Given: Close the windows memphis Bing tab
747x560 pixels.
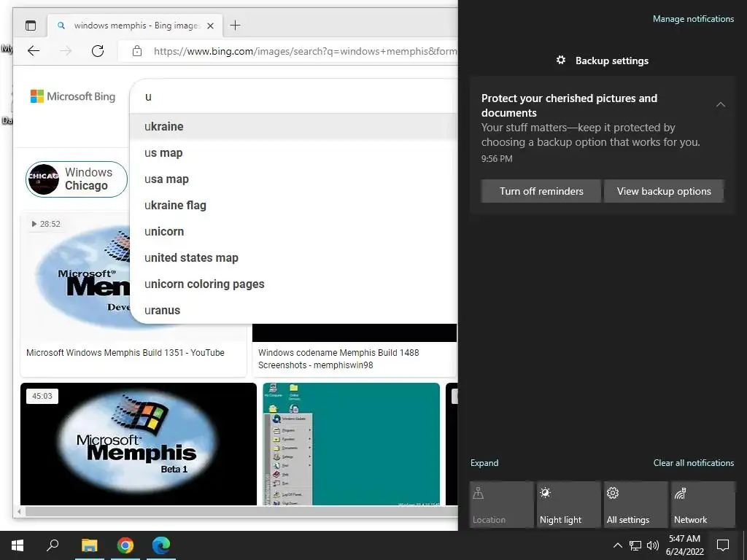Looking at the screenshot, I should point(210,26).
